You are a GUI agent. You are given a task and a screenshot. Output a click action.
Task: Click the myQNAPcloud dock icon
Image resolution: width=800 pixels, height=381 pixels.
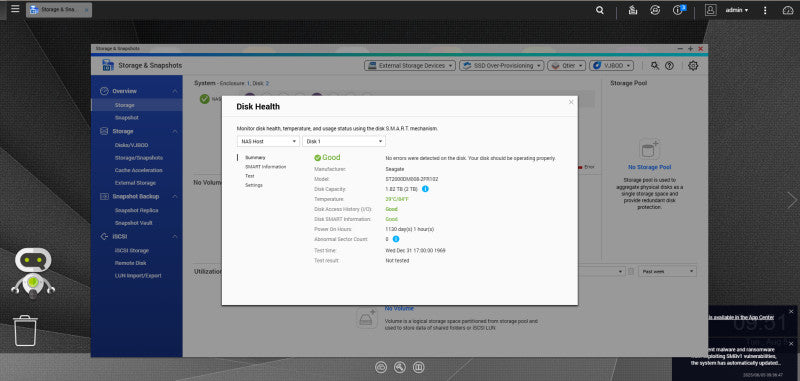pyautogui.click(x=381, y=367)
